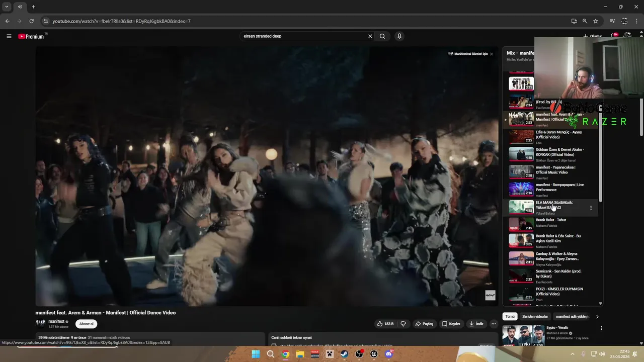This screenshot has width=644, height=362.
Task: Dislike the video with thumbs down
Action: (x=403, y=324)
